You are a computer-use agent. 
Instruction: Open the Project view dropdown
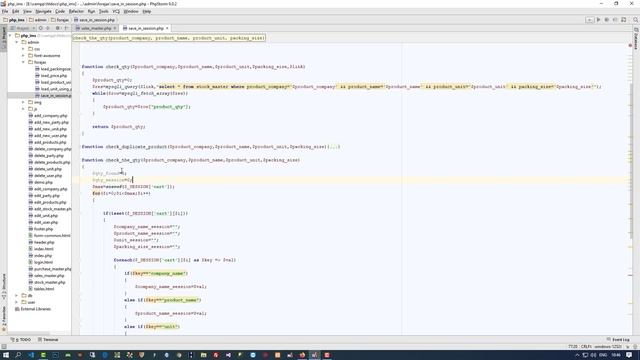tap(23, 28)
